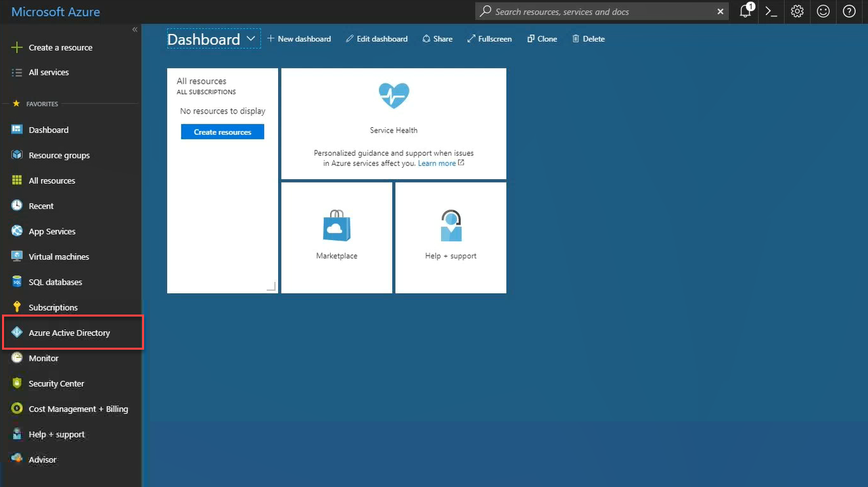Open the portal settings gear
Screen dimensions: 868x487
point(797,11)
